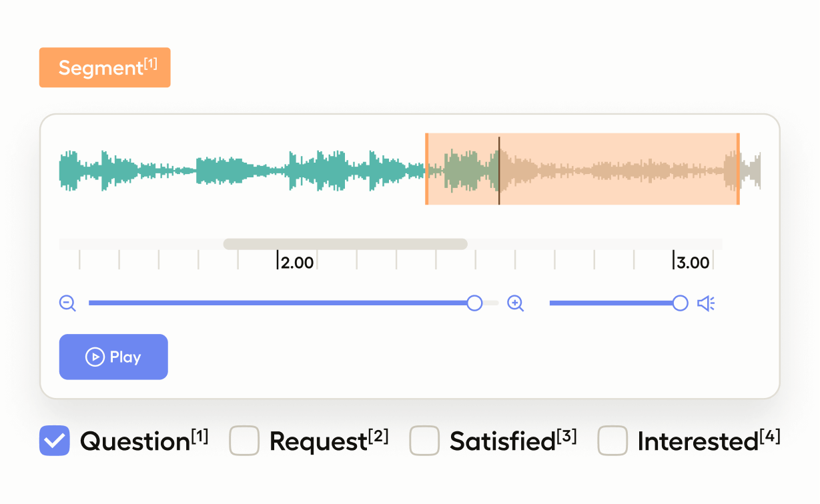Click the dark playhead line in the waveform

499,169
